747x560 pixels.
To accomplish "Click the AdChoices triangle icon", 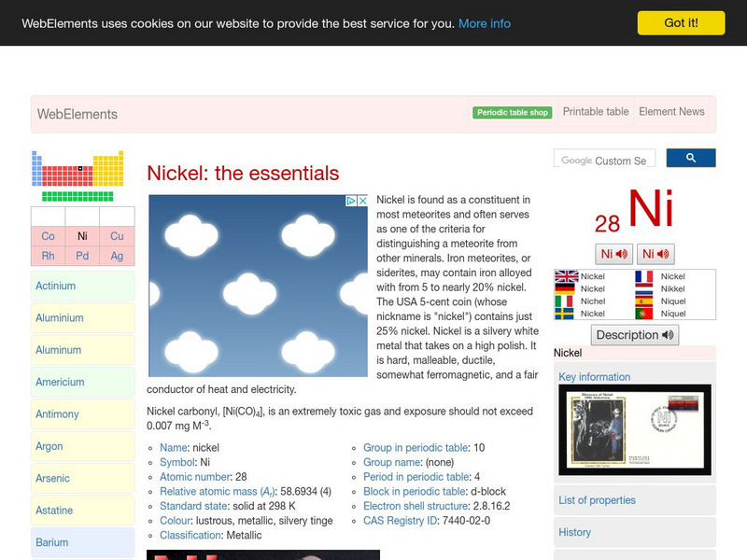I will pyautogui.click(x=351, y=201).
